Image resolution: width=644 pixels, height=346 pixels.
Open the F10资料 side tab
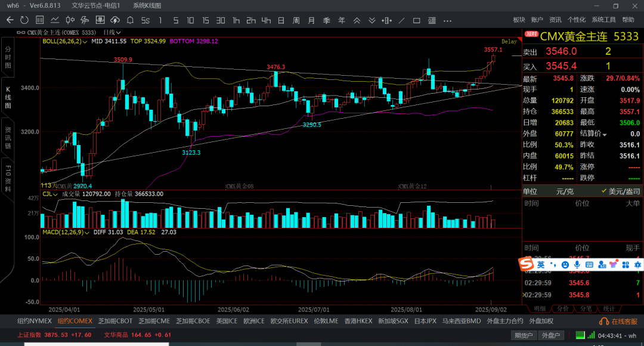[8, 179]
